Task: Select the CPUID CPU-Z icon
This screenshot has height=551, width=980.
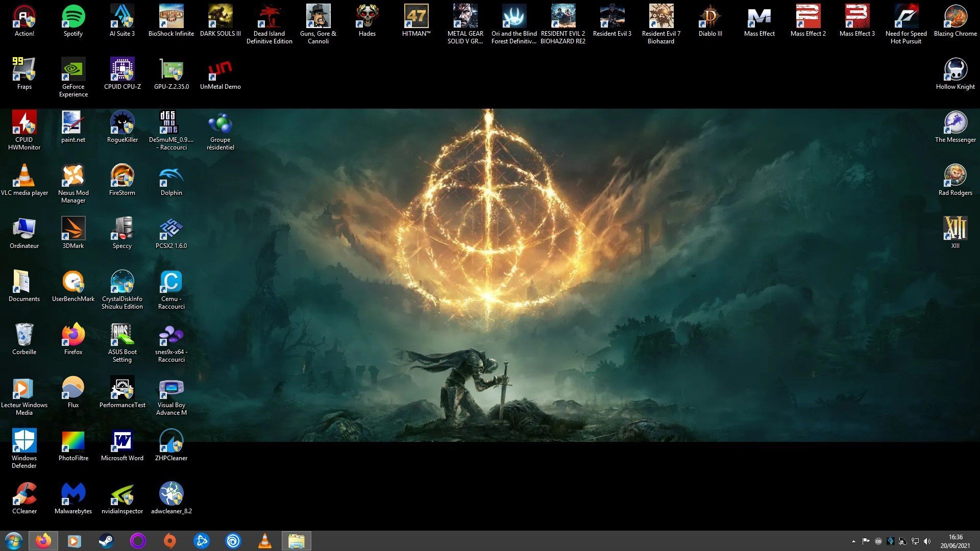Action: pyautogui.click(x=122, y=73)
